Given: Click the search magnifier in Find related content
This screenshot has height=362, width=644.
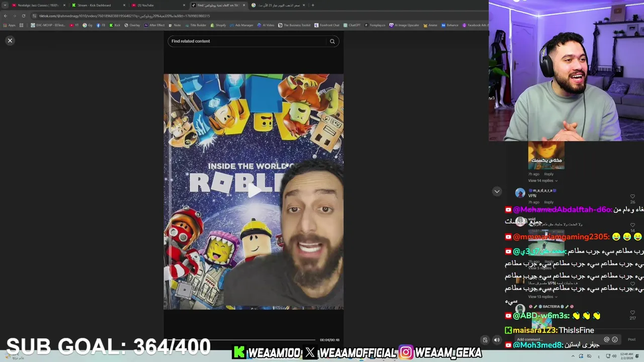Looking at the screenshot, I should click(x=332, y=41).
